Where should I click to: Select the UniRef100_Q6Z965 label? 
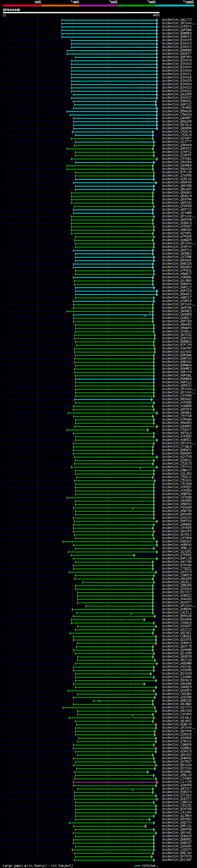click(177, 94)
